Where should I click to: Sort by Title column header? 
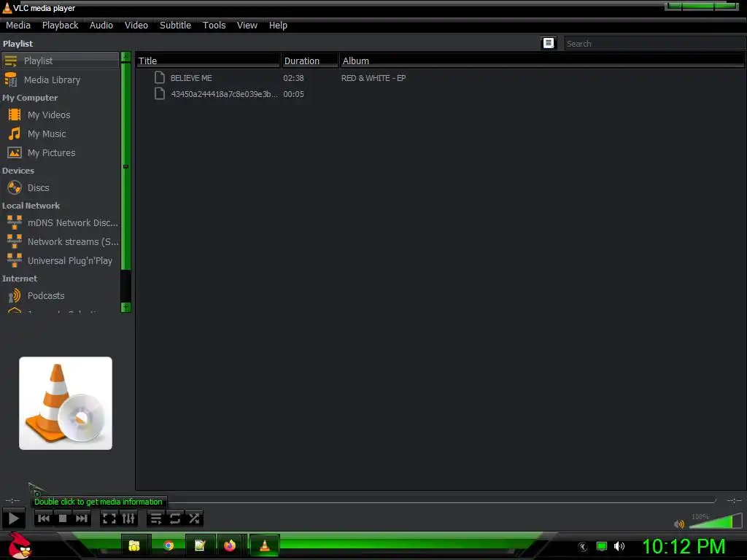[208, 61]
